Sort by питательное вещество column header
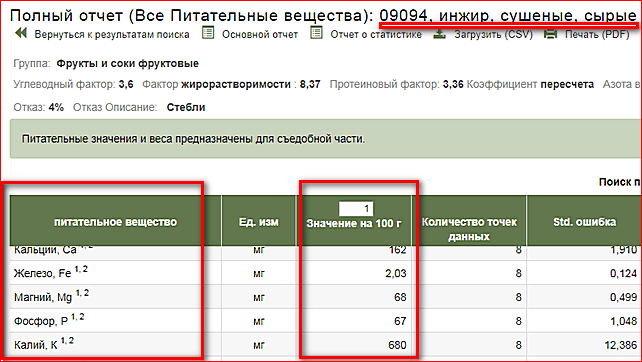Image resolution: width=642 pixels, height=362 pixels. click(x=115, y=222)
